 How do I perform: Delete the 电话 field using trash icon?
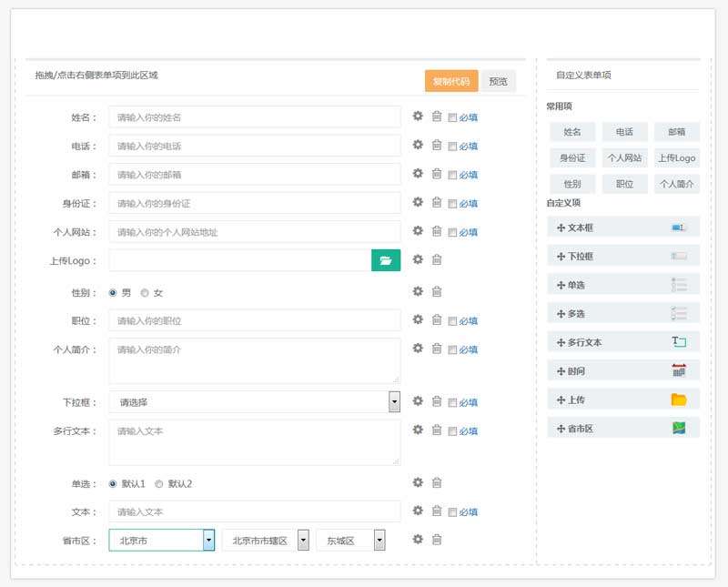click(x=437, y=146)
